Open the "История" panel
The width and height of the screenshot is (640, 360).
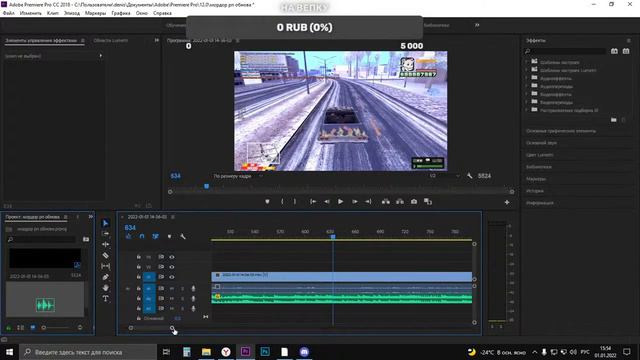point(534,191)
